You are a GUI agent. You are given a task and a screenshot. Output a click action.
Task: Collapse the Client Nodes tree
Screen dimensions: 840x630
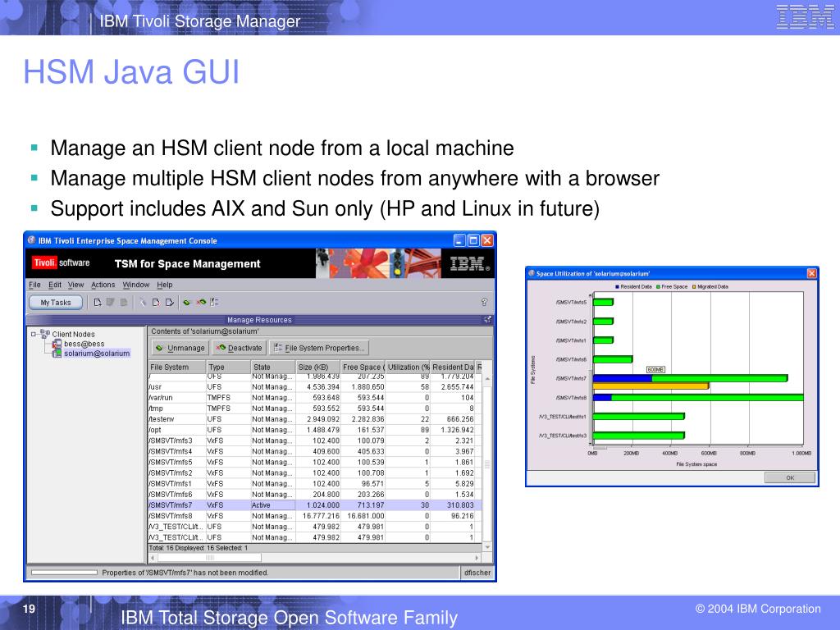click(x=33, y=334)
